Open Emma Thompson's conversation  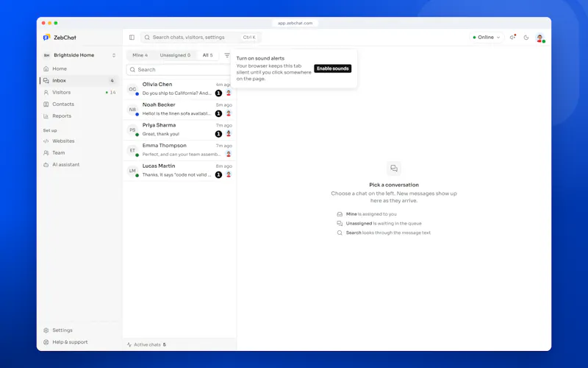(x=179, y=150)
